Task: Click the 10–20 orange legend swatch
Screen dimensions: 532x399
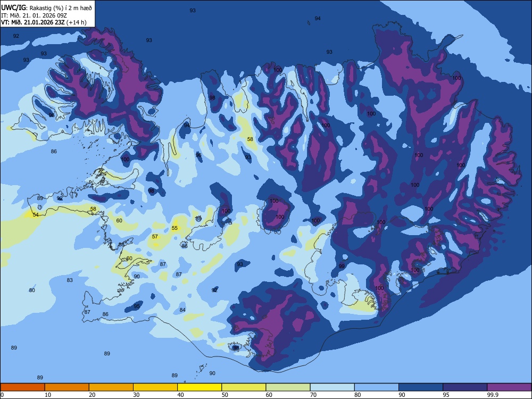Action: [x=67, y=387]
